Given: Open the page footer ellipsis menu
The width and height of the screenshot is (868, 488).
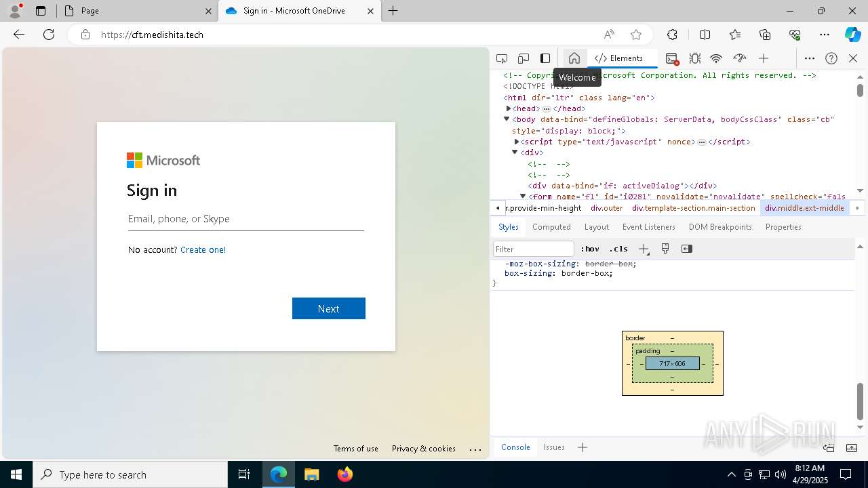Looking at the screenshot, I should click(475, 449).
